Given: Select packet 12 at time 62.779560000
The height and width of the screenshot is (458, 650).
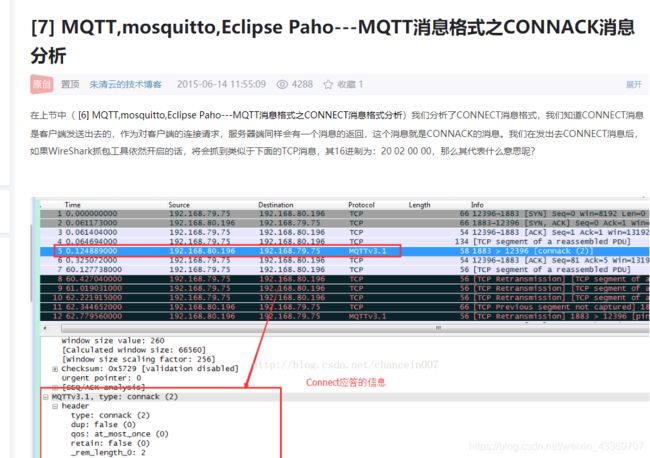Looking at the screenshot, I should [x=344, y=316].
